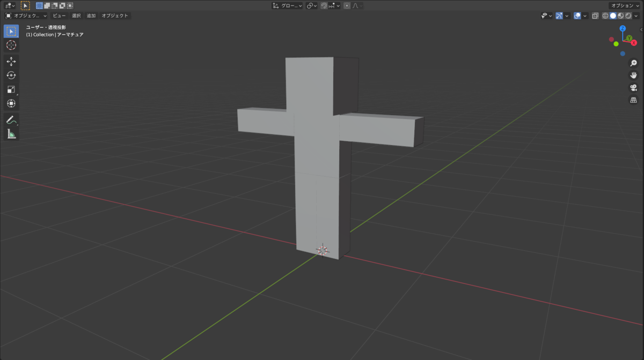
Task: Open the オプション dropdown
Action: [x=624, y=6]
